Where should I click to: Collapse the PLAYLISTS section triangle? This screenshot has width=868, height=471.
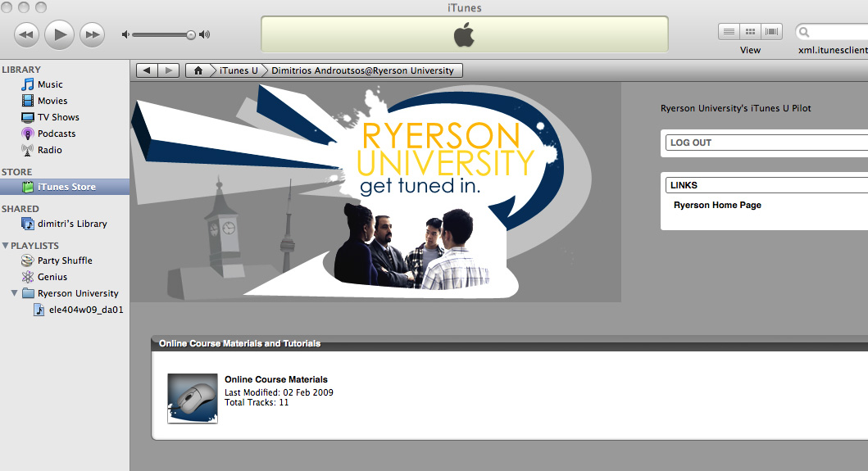click(x=6, y=245)
